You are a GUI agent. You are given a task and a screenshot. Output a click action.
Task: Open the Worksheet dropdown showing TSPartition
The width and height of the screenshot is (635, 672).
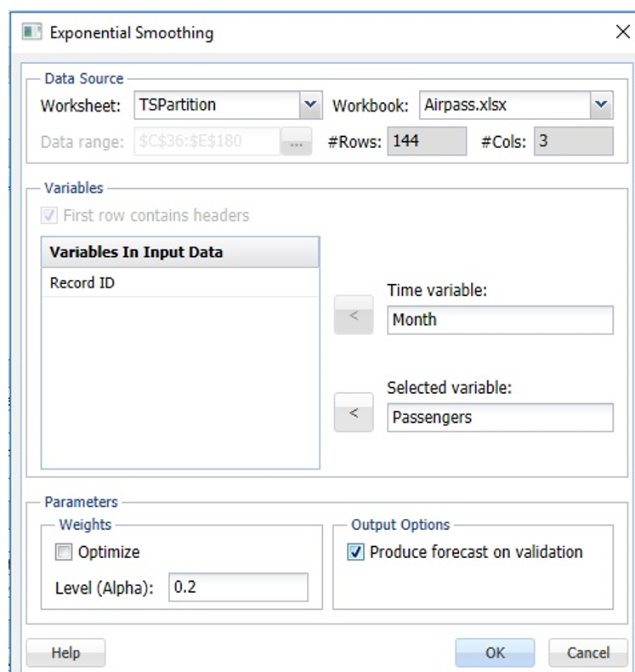[x=309, y=105]
